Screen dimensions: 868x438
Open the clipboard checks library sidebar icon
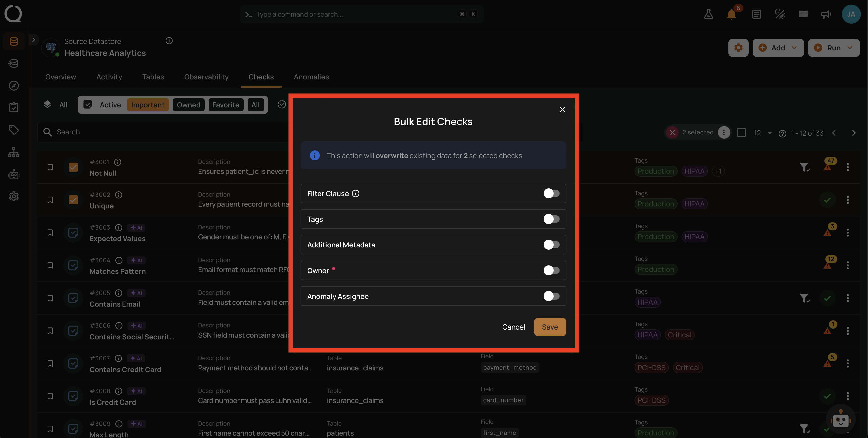14,108
